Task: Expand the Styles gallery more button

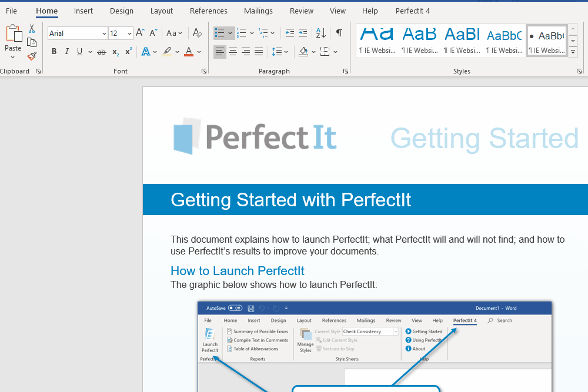Action: [573, 52]
